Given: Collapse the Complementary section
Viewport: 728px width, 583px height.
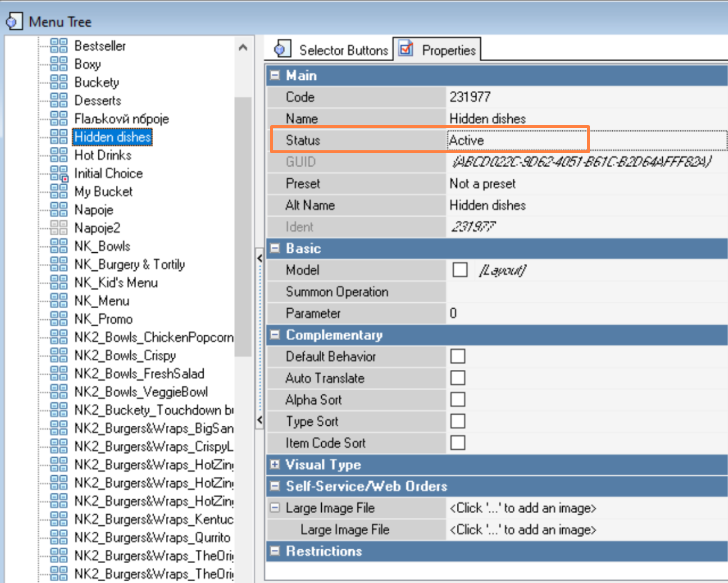Looking at the screenshot, I should pos(275,335).
